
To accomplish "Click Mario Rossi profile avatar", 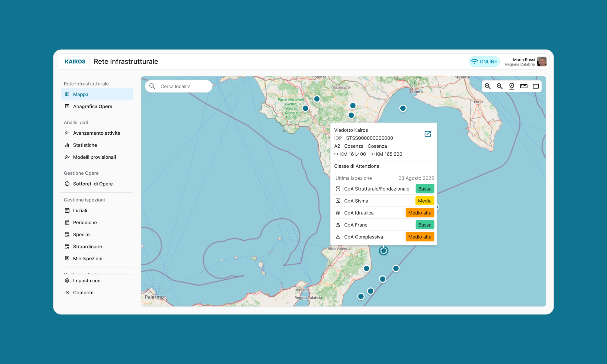I will coord(542,62).
